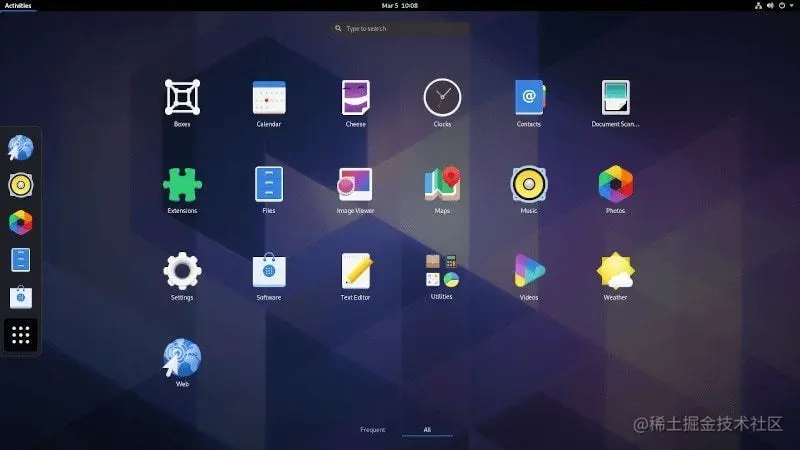Launch Software from the app grid

269,271
